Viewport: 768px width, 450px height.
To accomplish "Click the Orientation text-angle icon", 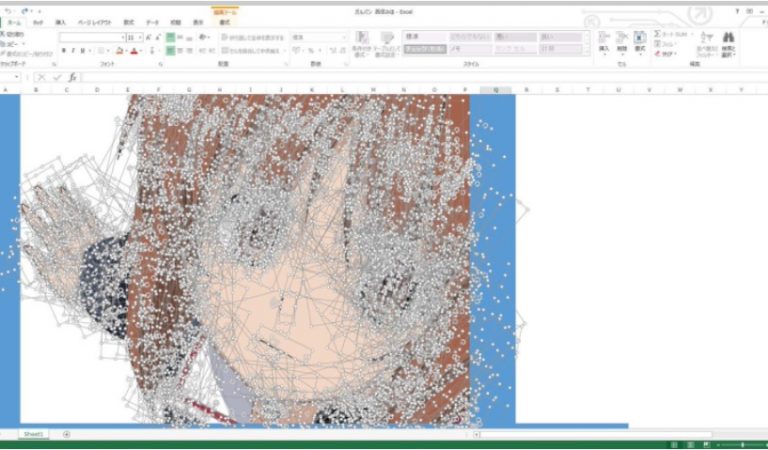I will [x=203, y=37].
